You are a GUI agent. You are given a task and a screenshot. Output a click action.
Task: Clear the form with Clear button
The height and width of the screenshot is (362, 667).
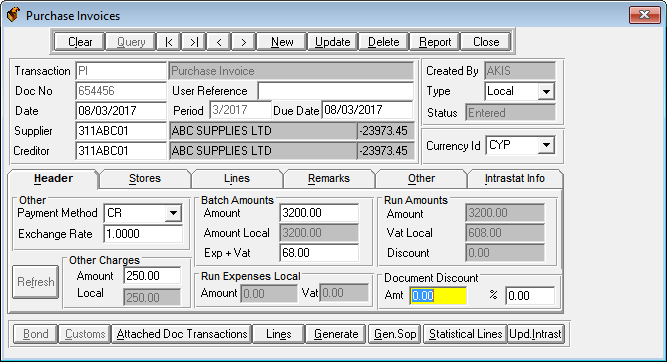pyautogui.click(x=80, y=42)
